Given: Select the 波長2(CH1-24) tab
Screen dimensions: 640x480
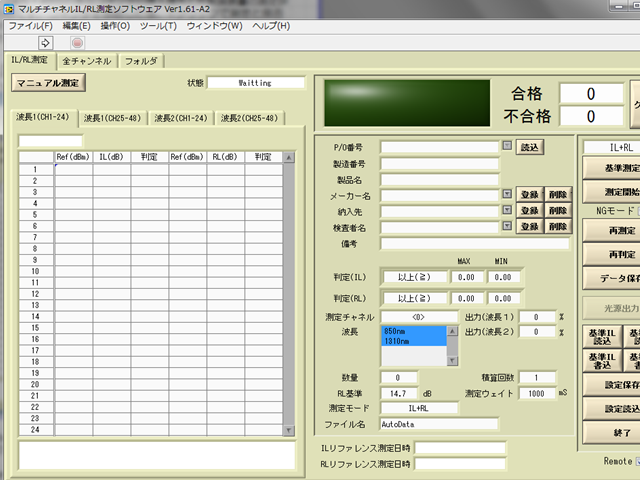Looking at the screenshot, I should click(x=181, y=118).
